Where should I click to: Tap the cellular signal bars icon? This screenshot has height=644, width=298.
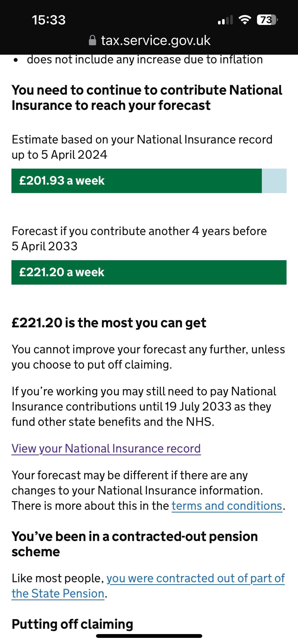coord(225,20)
